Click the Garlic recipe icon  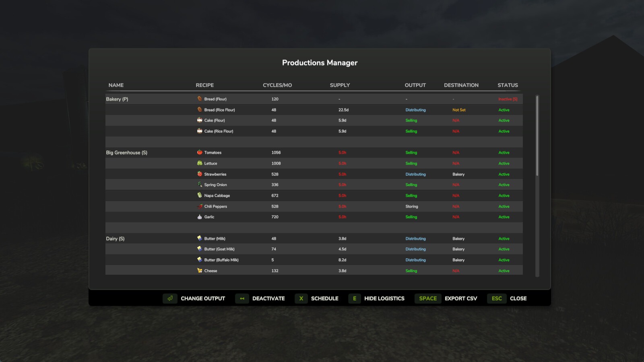200,217
